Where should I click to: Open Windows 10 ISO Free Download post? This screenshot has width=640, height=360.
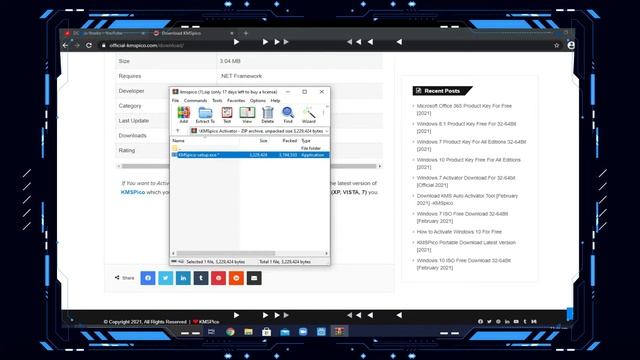pos(464,264)
